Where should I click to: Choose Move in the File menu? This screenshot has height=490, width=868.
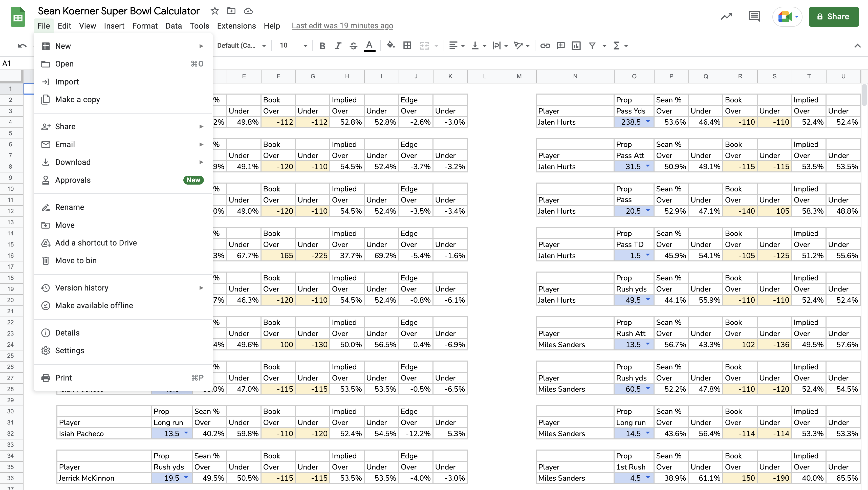coord(123,225)
